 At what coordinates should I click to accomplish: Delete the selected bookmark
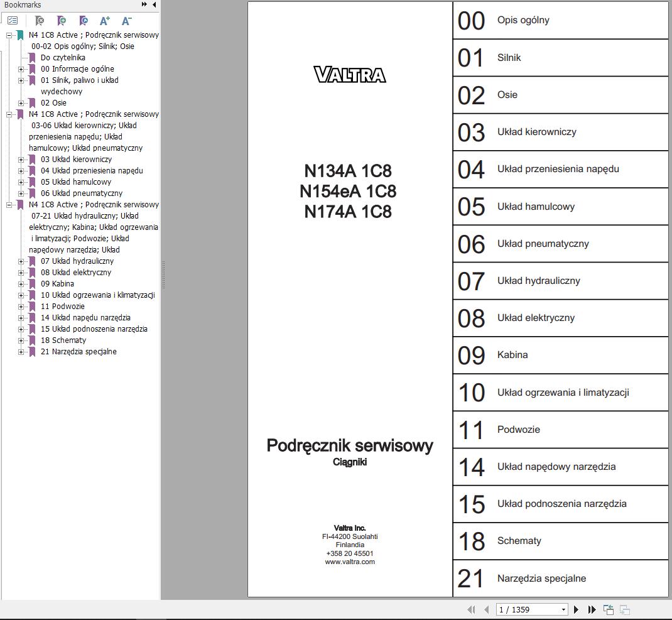tap(39, 21)
